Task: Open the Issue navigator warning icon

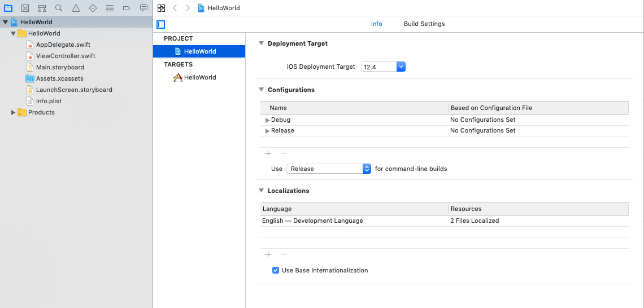Action: [76, 8]
